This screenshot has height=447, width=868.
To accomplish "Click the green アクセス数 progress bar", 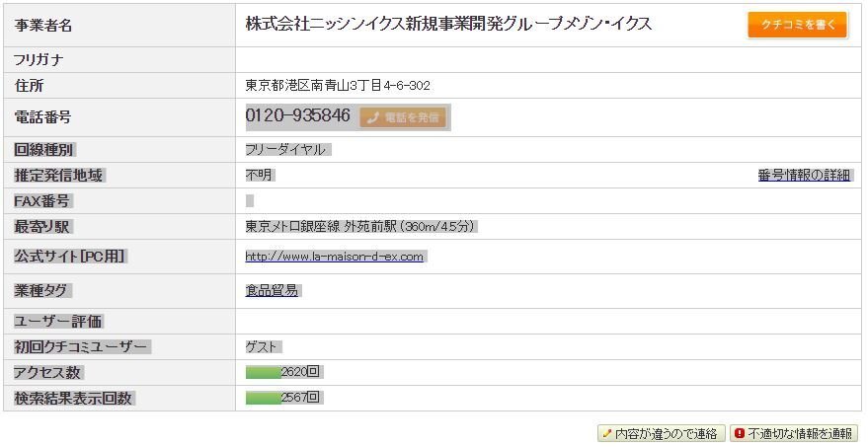I will pos(264,372).
